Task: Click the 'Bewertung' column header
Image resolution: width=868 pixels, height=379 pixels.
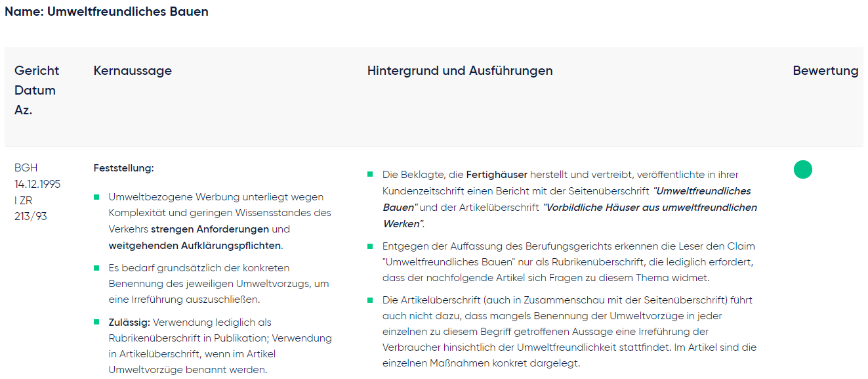Action: pyautogui.click(x=825, y=71)
